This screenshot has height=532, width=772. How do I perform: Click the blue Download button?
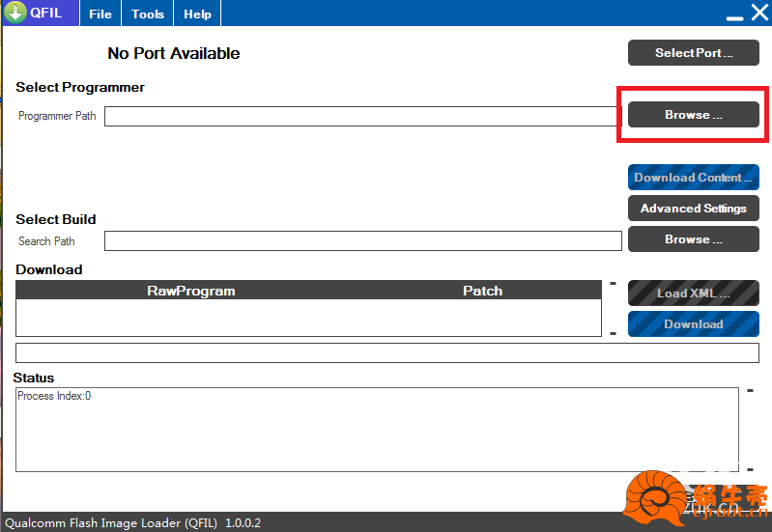coord(693,323)
